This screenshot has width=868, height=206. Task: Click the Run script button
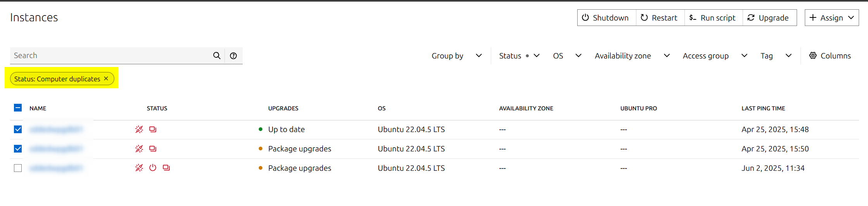pyautogui.click(x=713, y=18)
